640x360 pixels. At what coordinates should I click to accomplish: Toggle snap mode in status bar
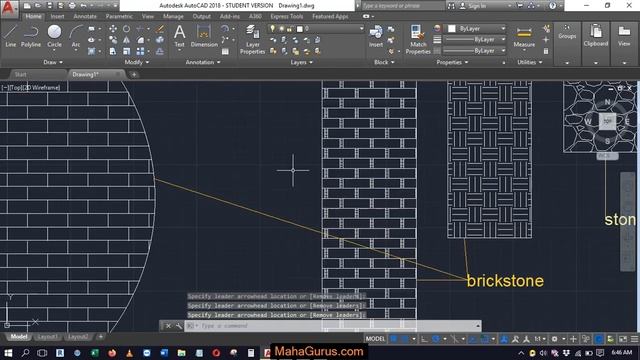pyautogui.click(x=404, y=339)
